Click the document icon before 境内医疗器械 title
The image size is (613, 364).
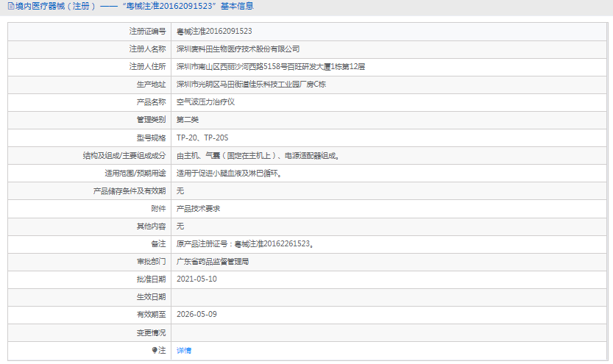click(x=11, y=6)
